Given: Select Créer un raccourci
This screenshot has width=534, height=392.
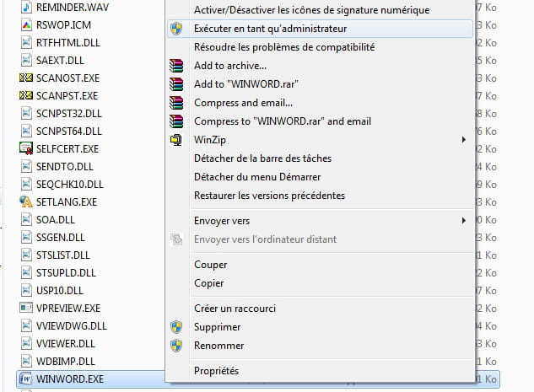Looking at the screenshot, I should [320, 309].
